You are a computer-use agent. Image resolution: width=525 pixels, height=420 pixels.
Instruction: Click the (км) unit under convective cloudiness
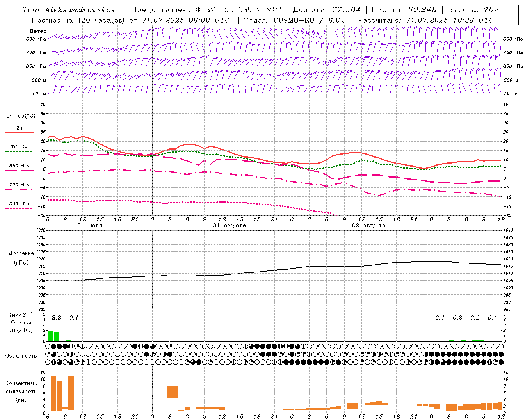[x=21, y=399]
